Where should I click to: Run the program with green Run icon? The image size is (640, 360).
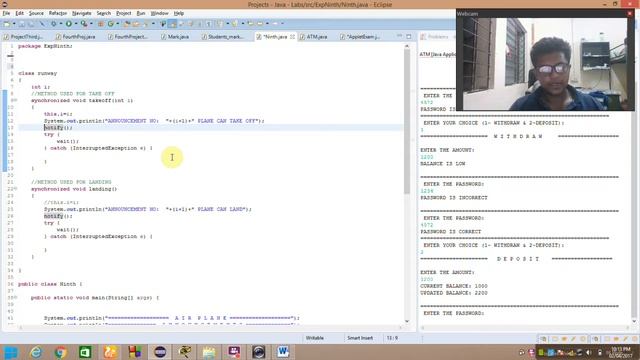[69, 24]
